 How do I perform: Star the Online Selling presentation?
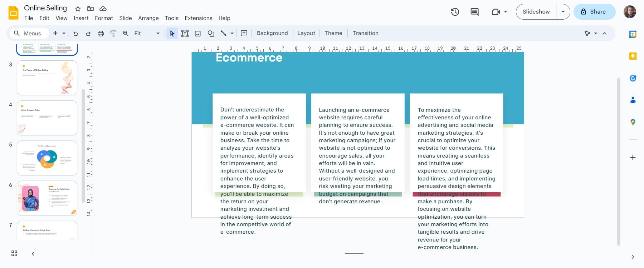point(78,9)
